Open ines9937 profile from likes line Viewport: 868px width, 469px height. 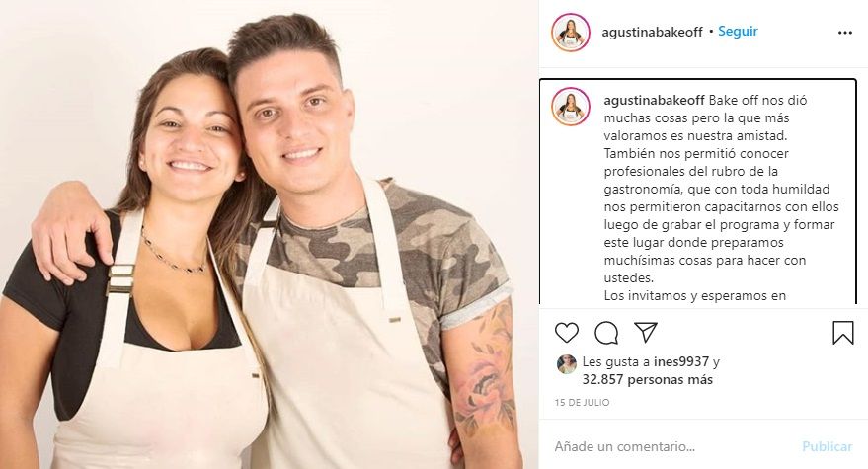point(681,362)
